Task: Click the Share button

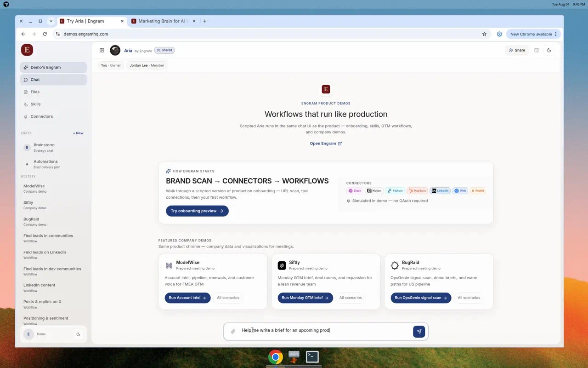Action: pos(517,51)
